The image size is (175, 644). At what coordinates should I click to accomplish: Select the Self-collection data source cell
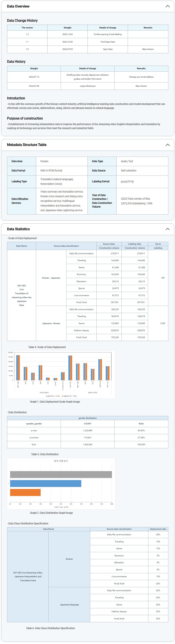tap(129, 171)
